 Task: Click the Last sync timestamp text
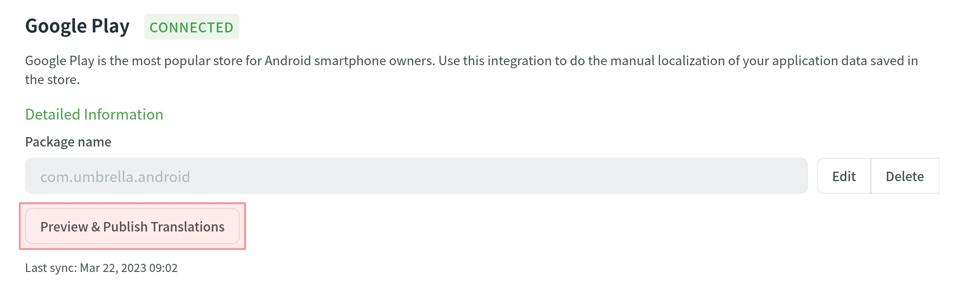(101, 268)
